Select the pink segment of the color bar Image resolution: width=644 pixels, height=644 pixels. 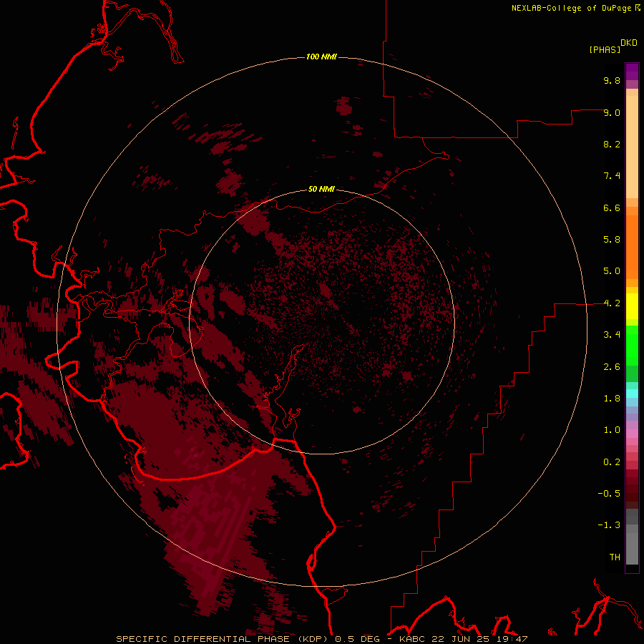(x=632, y=434)
